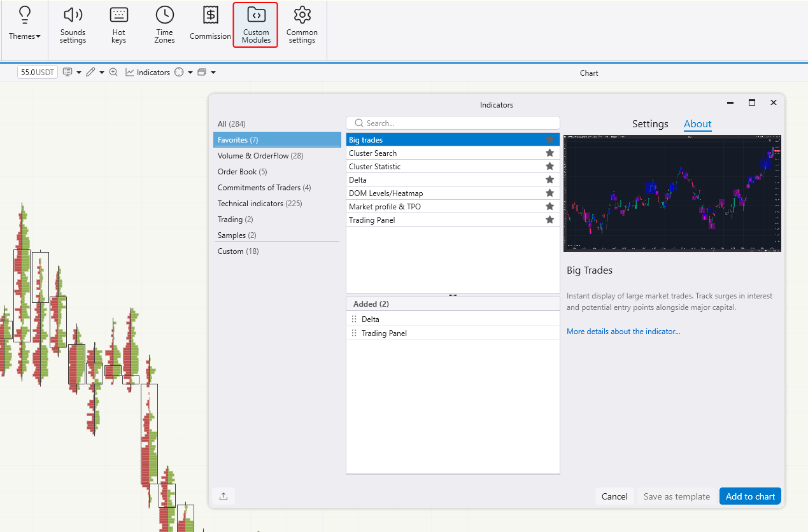Toggle the favorite star for DOM Levels/Heatmap
This screenshot has height=532, width=808.
pyautogui.click(x=549, y=193)
